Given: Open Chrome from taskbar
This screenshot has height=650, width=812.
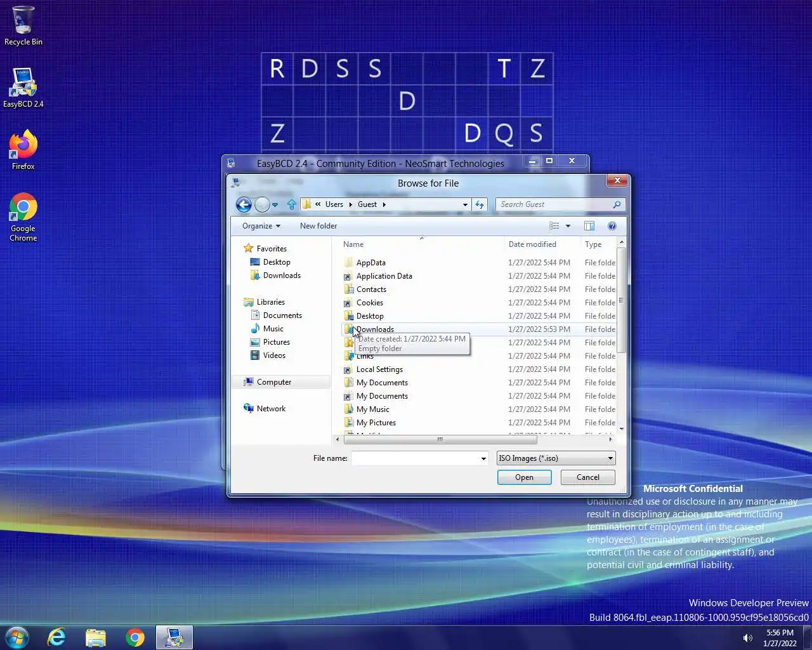Looking at the screenshot, I should [135, 637].
